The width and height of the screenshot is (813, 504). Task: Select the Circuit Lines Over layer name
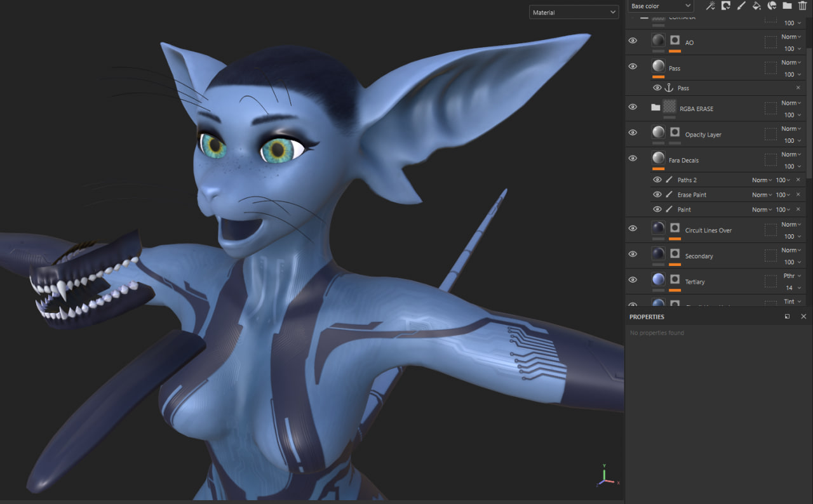[x=708, y=230]
